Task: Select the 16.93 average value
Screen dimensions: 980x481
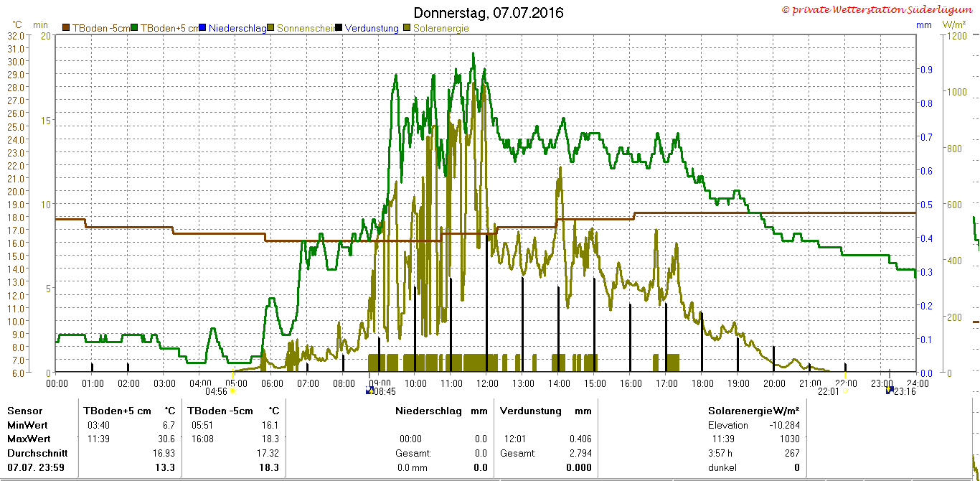Action: tap(164, 453)
